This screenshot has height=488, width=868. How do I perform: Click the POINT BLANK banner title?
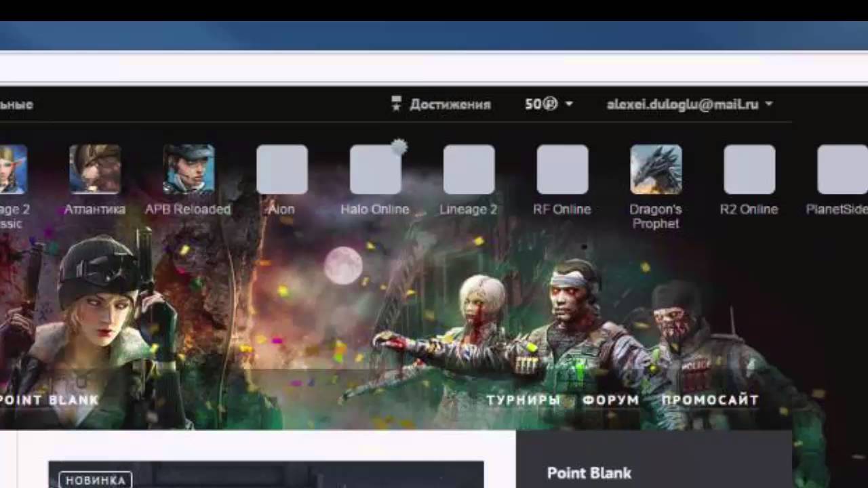50,400
